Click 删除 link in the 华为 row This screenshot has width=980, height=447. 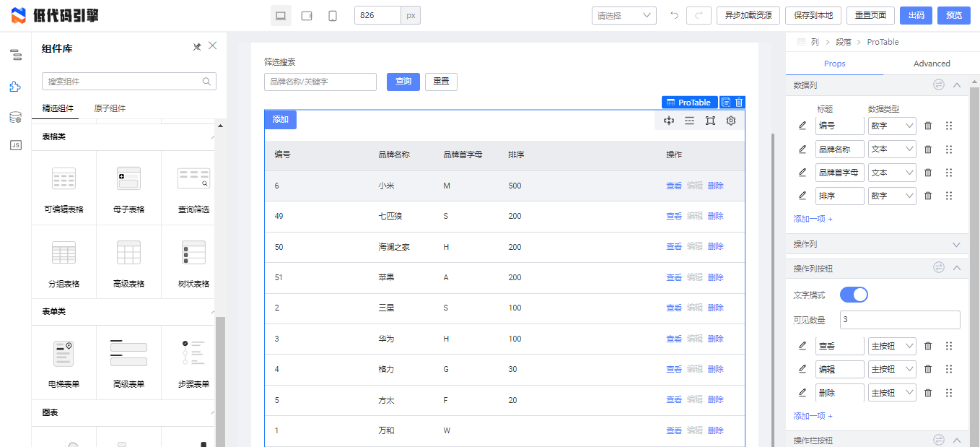(x=715, y=339)
